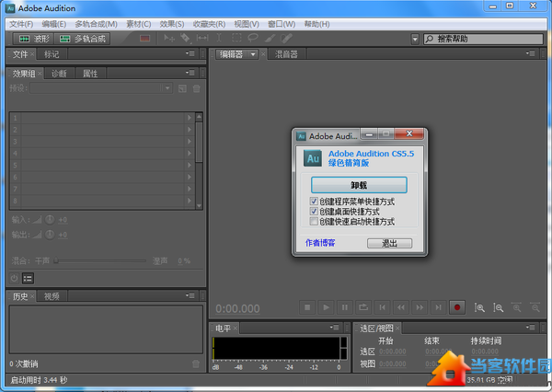552x392 pixels.
Task: Expand the 预设 presets dropdown
Action: (x=167, y=87)
